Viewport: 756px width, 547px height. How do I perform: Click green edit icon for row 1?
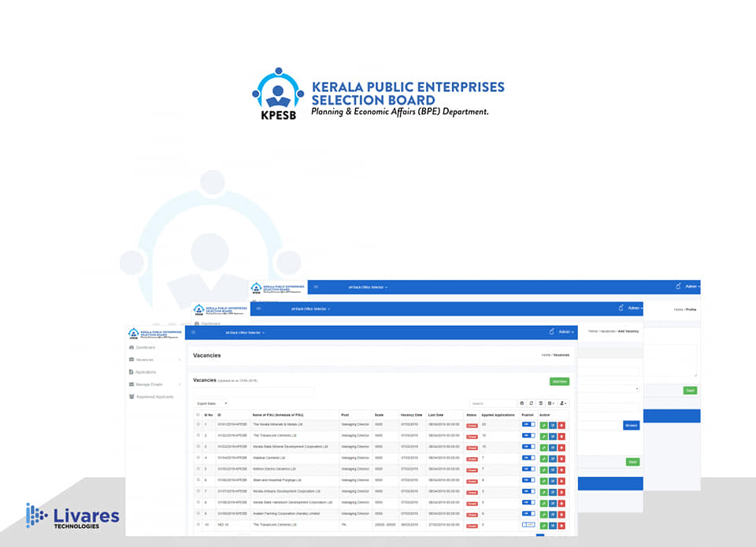(544, 426)
